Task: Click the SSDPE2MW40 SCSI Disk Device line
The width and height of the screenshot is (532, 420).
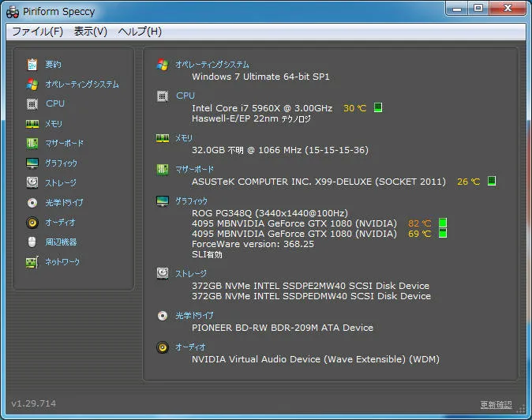Action: pos(310,286)
